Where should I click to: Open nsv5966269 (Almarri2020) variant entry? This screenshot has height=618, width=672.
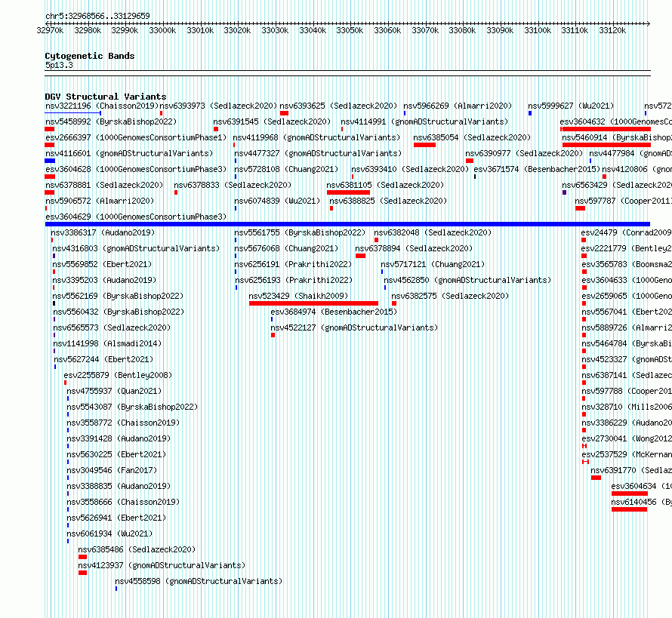(x=458, y=106)
